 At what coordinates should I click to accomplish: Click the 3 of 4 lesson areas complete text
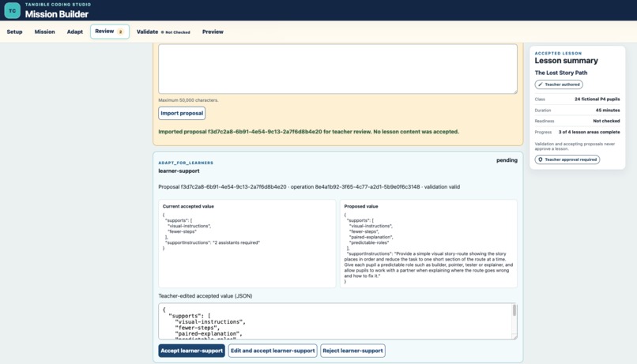pos(589,132)
